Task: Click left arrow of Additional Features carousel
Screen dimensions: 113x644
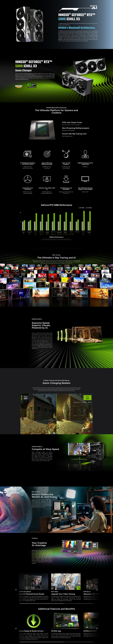Action: pyautogui.click(x=16, y=628)
